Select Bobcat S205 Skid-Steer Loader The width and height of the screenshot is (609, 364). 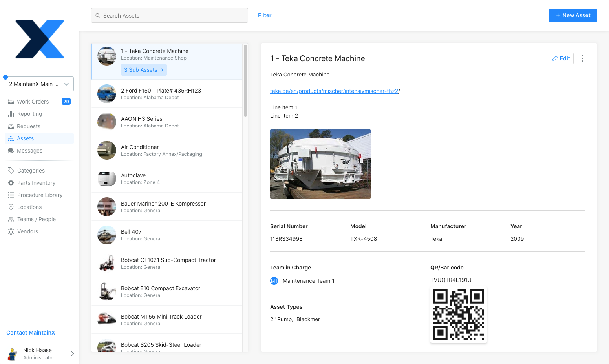pos(167,343)
